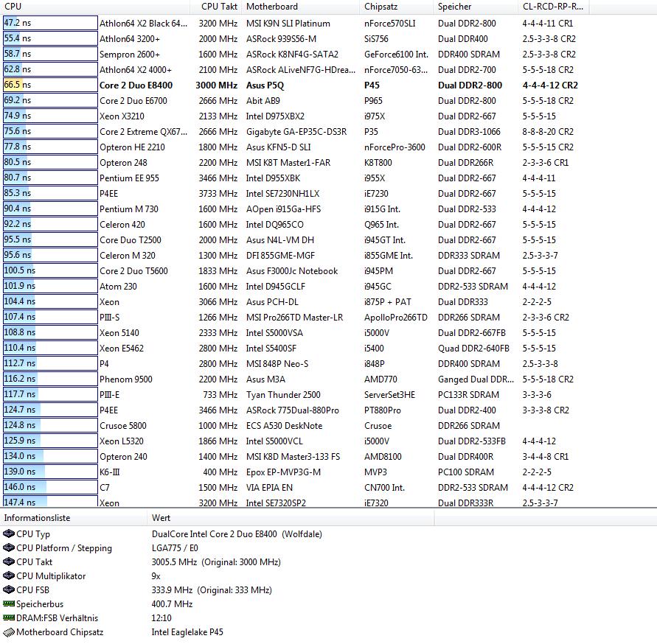
Task: Click DualCore Intel Core 2 Duo E8400 value
Action: point(237,534)
